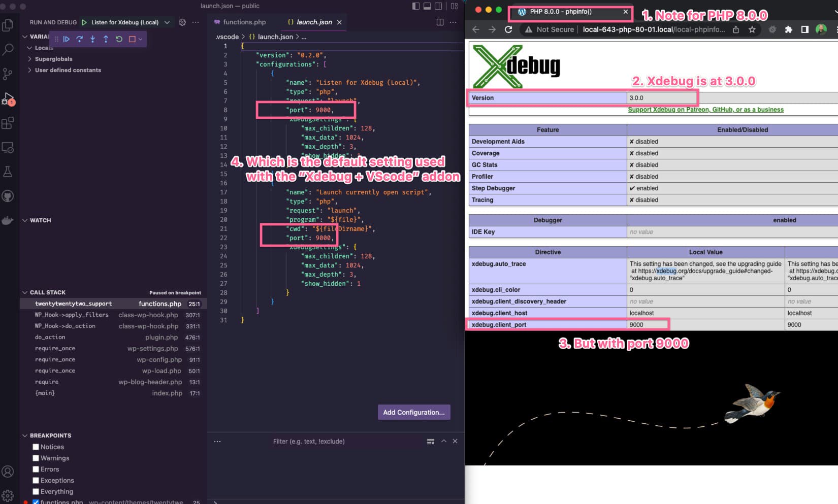Select the WP_Hook->apply_filters stack frame
Image resolution: width=838 pixels, height=504 pixels.
coord(113,315)
